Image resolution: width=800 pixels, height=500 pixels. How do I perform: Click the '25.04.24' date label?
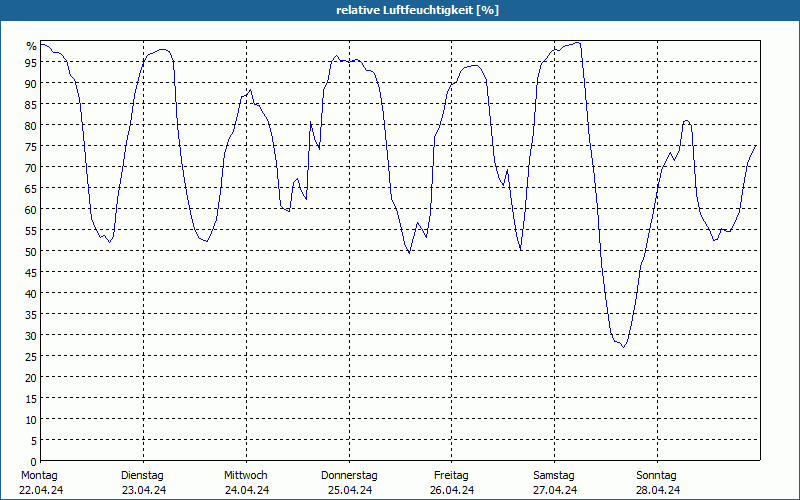349,490
